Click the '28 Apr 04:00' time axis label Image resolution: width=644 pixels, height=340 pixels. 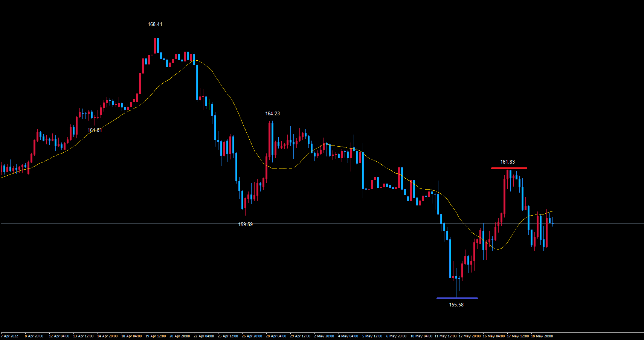point(276,336)
